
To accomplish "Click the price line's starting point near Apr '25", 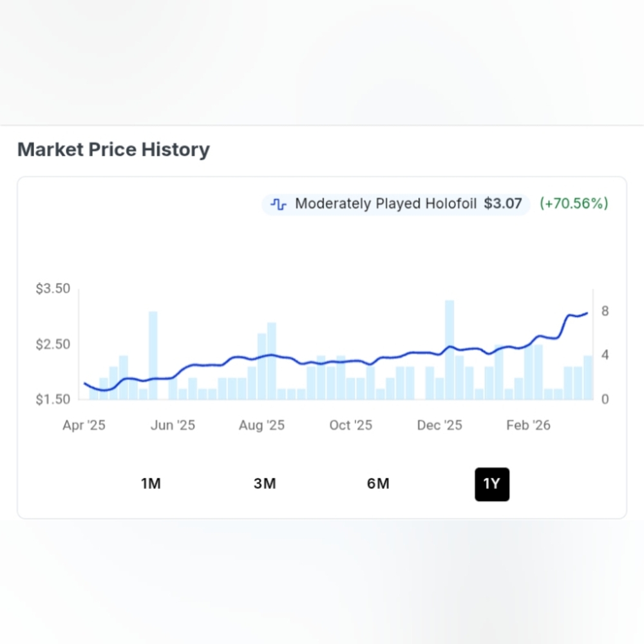I will pyautogui.click(x=84, y=383).
